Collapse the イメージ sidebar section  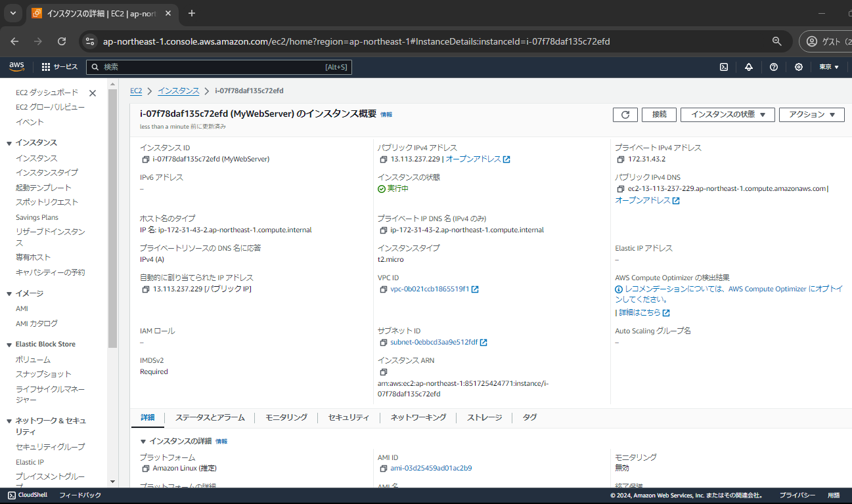click(x=9, y=294)
